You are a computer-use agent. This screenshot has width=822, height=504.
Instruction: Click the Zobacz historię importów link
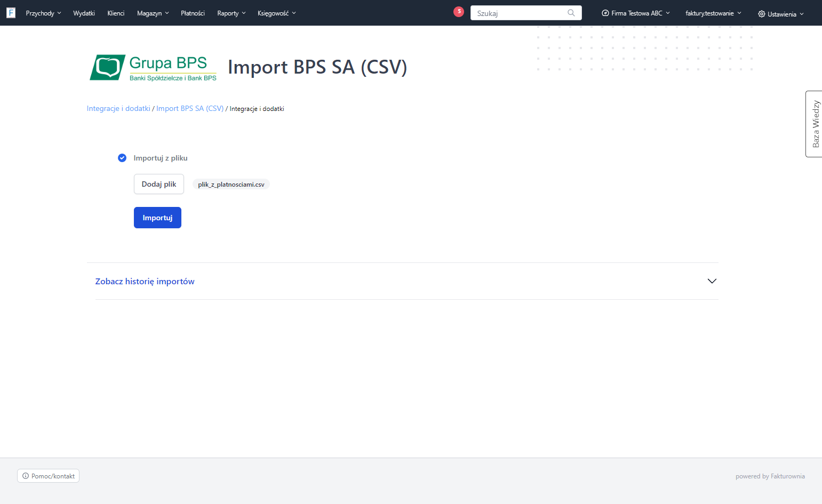(145, 281)
